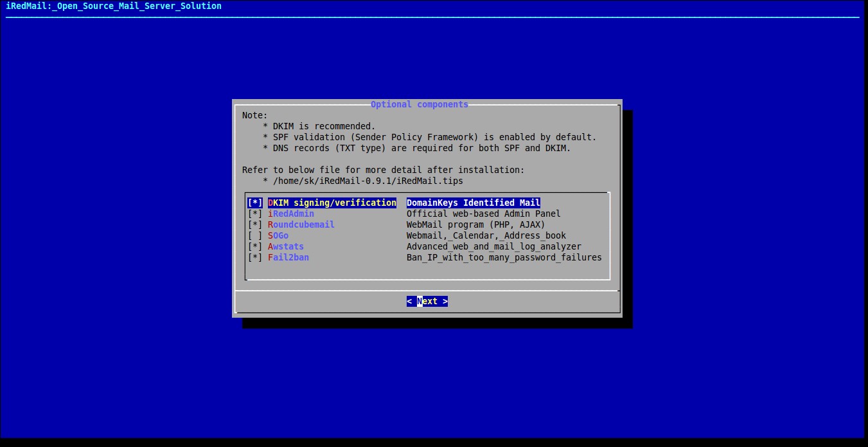The height and width of the screenshot is (447, 868).
Task: Select the Awstats item label
Action: pyautogui.click(x=286, y=246)
